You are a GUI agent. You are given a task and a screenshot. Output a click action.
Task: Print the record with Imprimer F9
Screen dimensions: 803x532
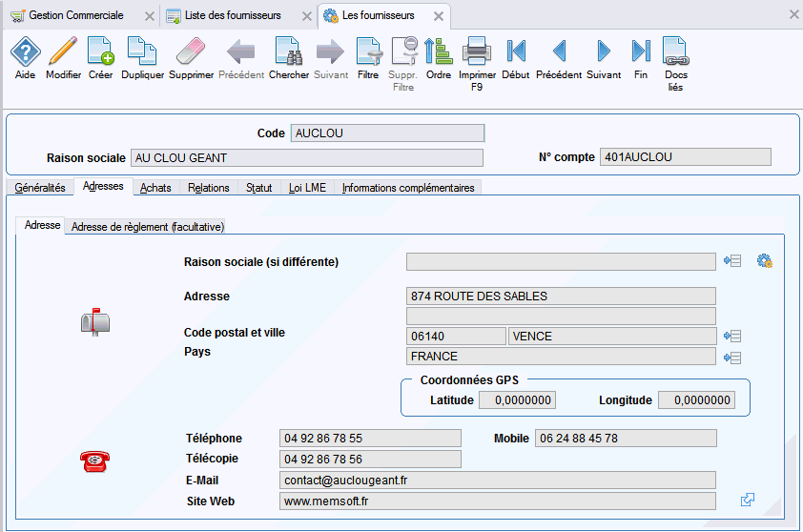(x=477, y=52)
